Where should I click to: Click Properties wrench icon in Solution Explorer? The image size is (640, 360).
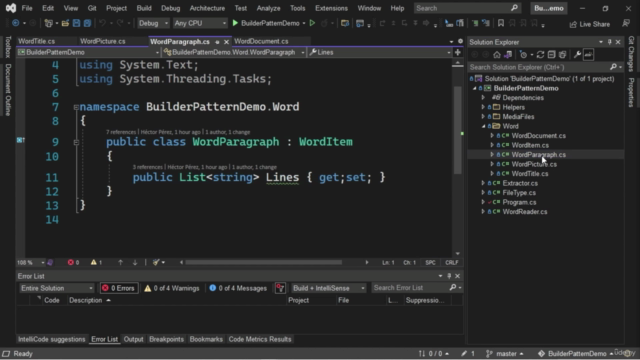pos(577,55)
